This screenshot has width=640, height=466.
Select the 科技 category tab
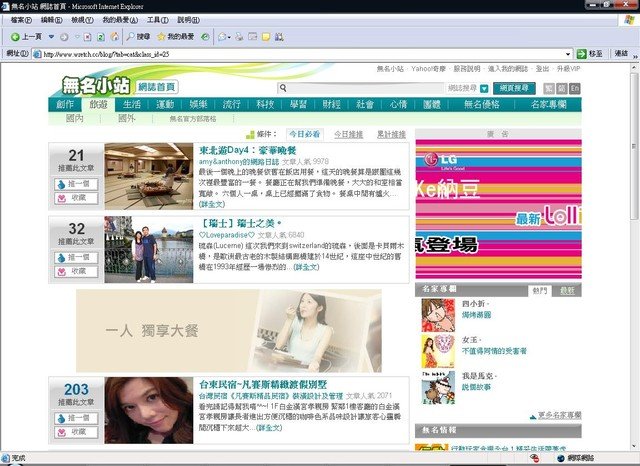(x=265, y=104)
